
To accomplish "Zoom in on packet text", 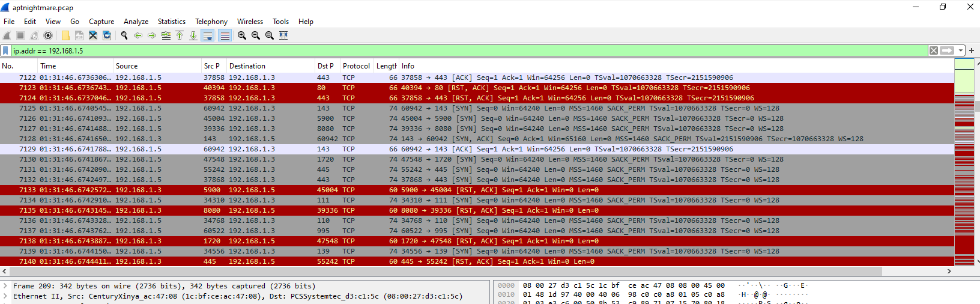I will [x=242, y=35].
